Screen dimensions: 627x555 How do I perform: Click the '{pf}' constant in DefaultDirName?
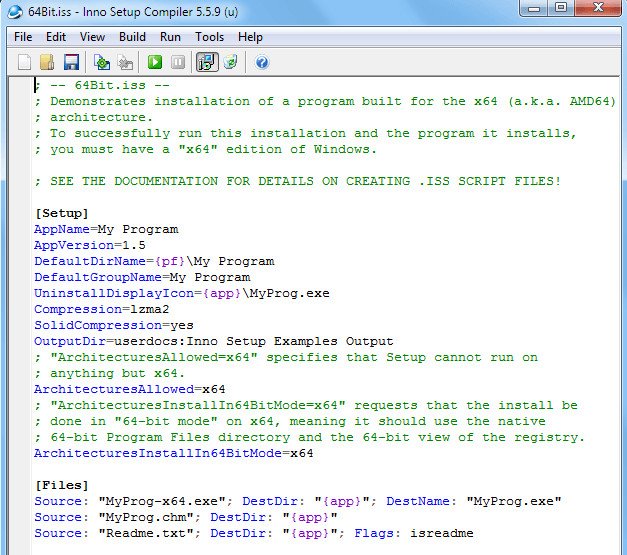(x=170, y=261)
